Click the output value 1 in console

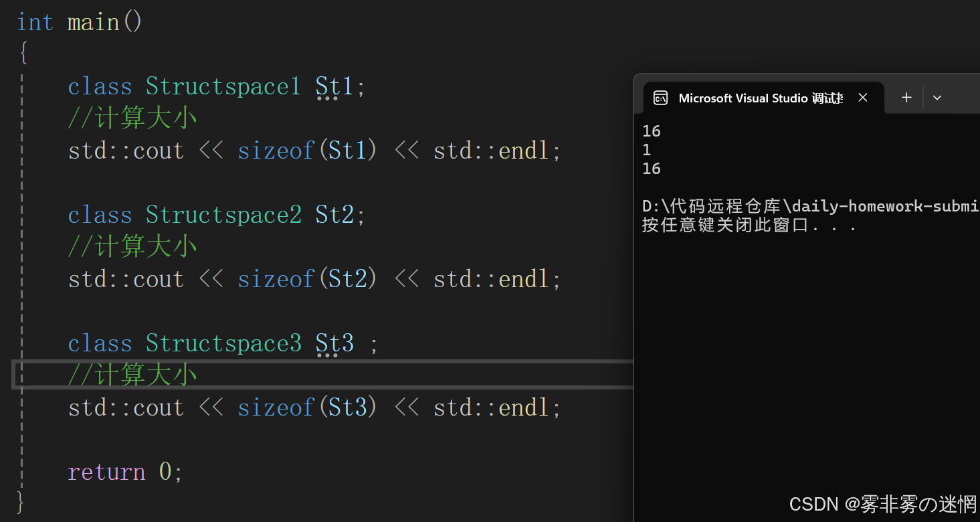pyautogui.click(x=647, y=149)
